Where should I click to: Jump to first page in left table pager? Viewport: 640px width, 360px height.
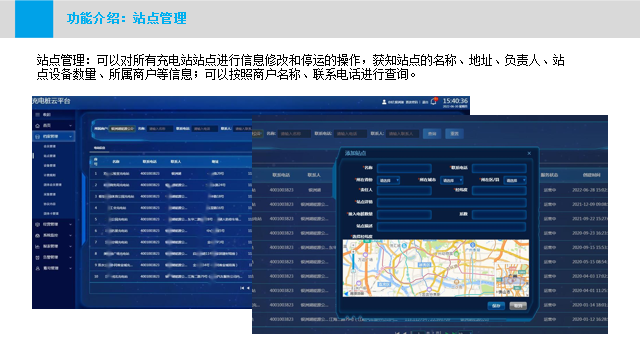pyautogui.click(x=242, y=288)
